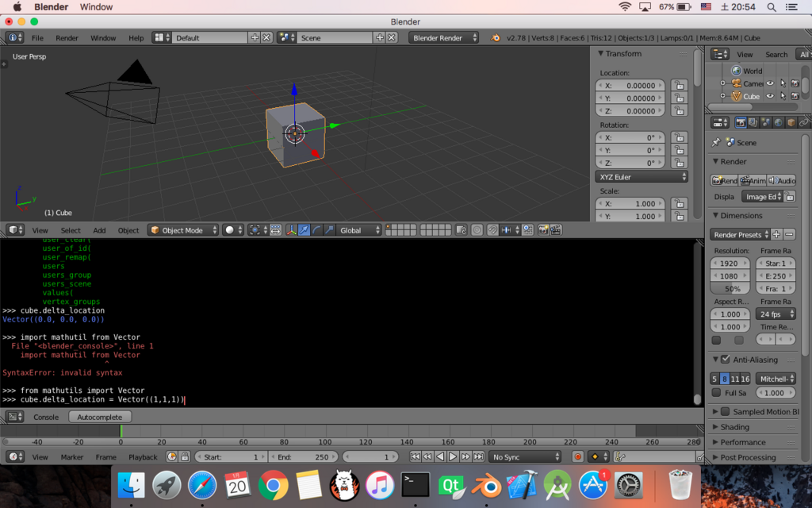
Task: Select the rotate manipulator arc icon
Action: (x=316, y=230)
